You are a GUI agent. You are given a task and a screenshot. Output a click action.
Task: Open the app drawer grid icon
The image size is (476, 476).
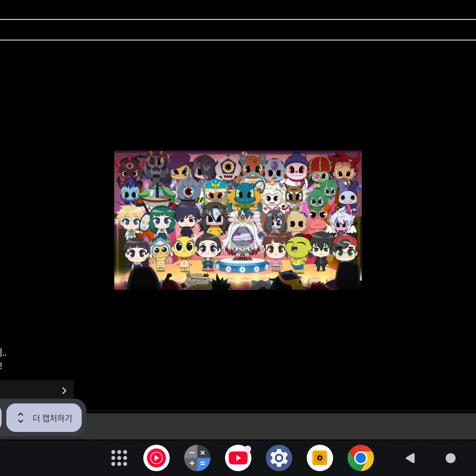(119, 458)
